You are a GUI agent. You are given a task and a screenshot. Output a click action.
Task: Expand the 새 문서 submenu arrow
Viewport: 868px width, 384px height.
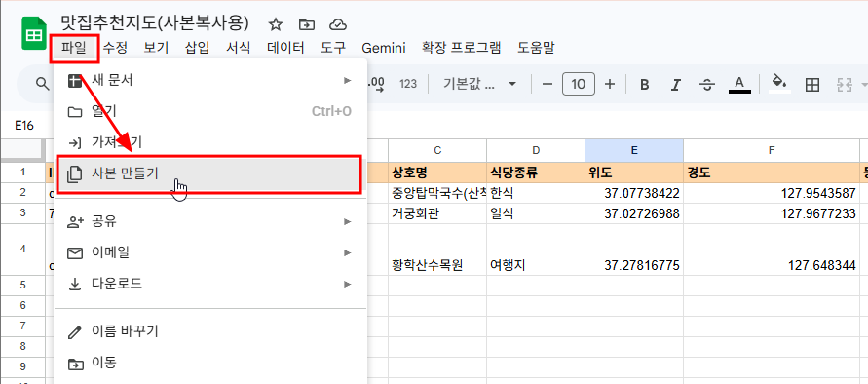click(347, 81)
